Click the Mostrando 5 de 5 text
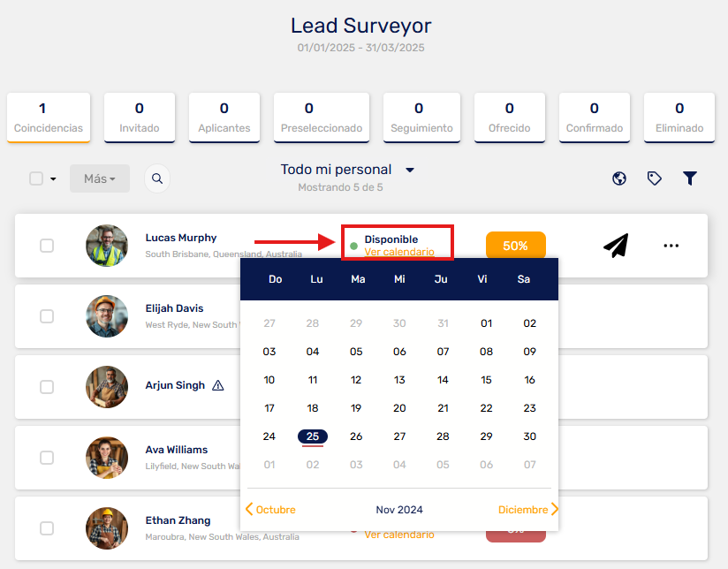 click(x=340, y=187)
